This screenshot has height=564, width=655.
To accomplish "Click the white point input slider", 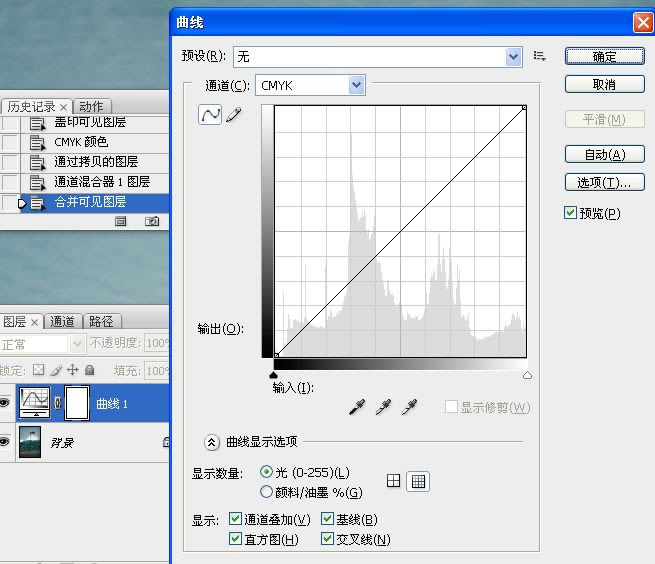I will coord(527,375).
